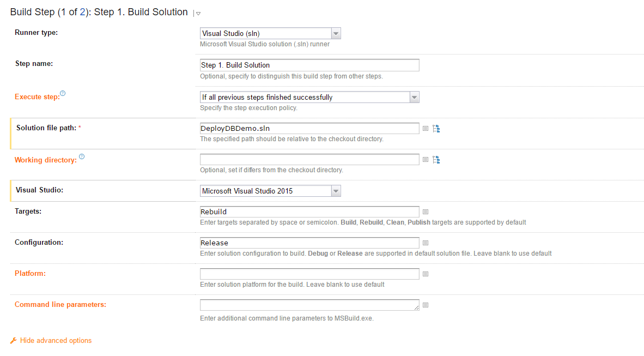Choose a Visual Studio version from dropdown
Image resolution: width=644 pixels, height=356 pixels.
270,191
